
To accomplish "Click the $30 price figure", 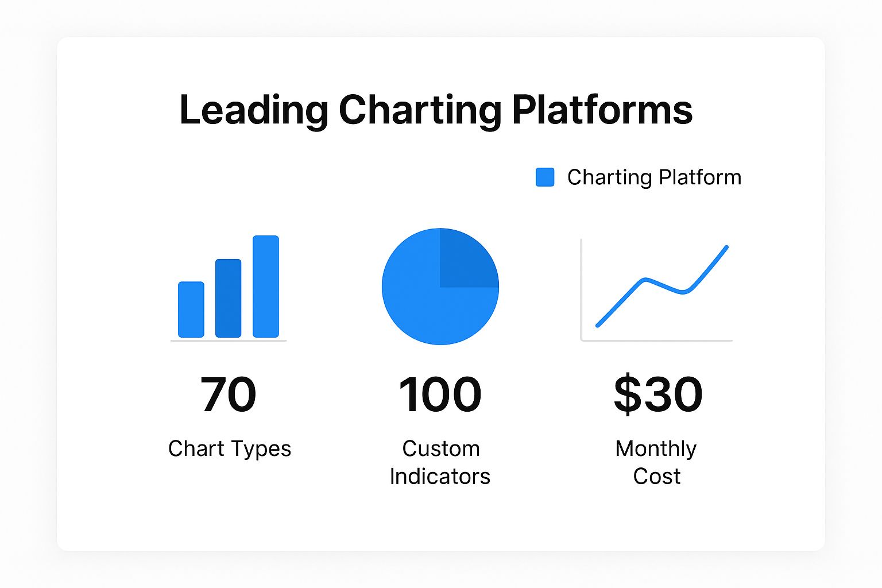I will point(658,394).
